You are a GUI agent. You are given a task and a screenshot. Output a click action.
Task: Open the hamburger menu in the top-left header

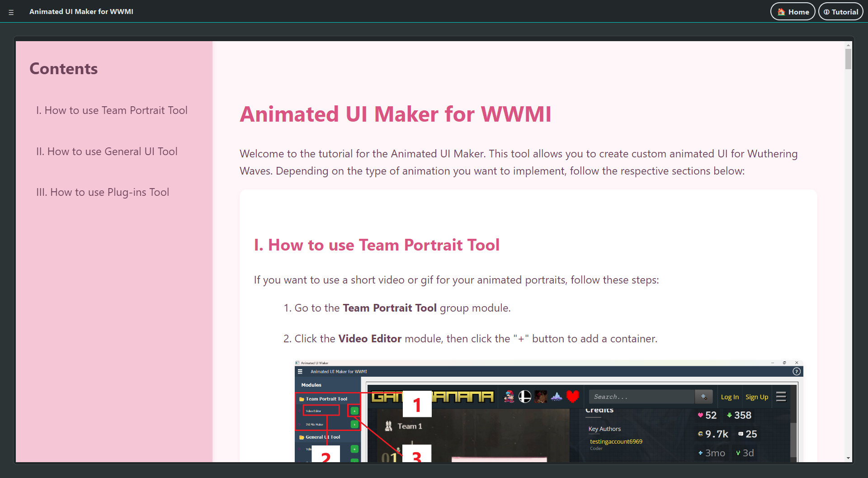click(x=11, y=11)
